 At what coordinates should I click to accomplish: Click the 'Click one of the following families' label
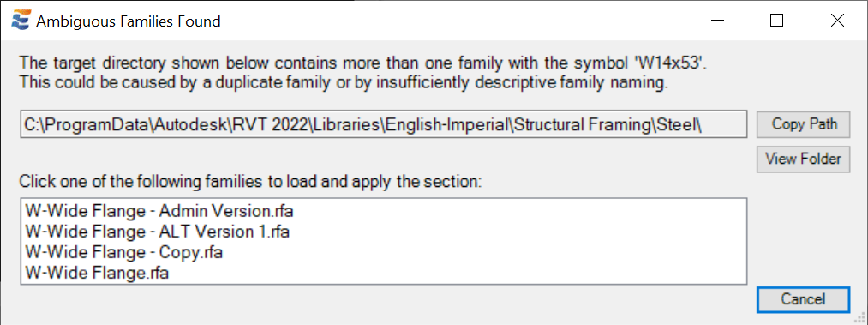pyautogui.click(x=251, y=182)
